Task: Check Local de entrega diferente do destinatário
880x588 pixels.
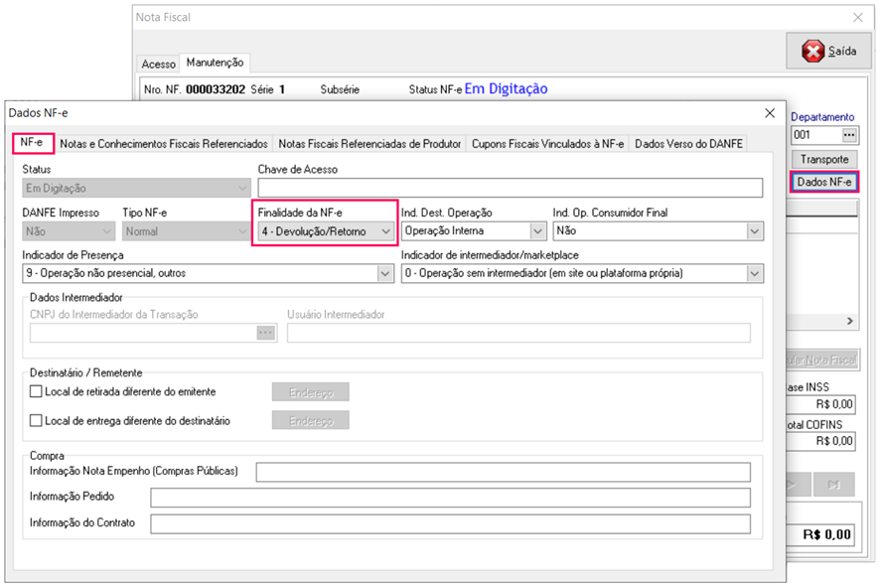Action: pyautogui.click(x=37, y=420)
